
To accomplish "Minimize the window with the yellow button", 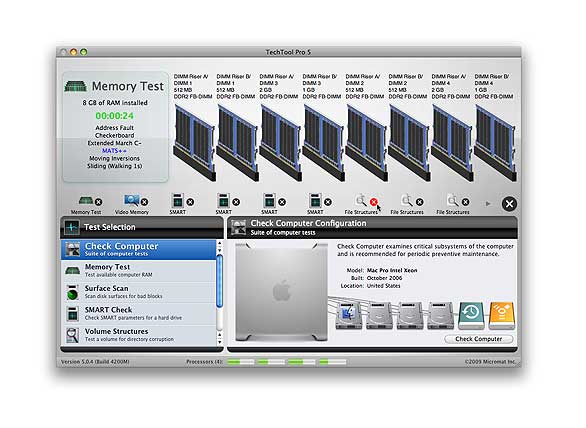I will click(74, 52).
